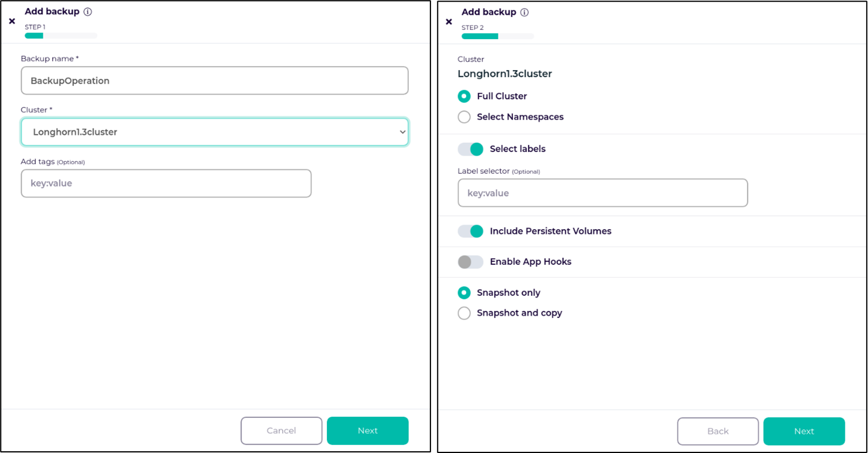This screenshot has width=868, height=453.
Task: Go Back from the Step 2 dialog
Action: pos(718,431)
